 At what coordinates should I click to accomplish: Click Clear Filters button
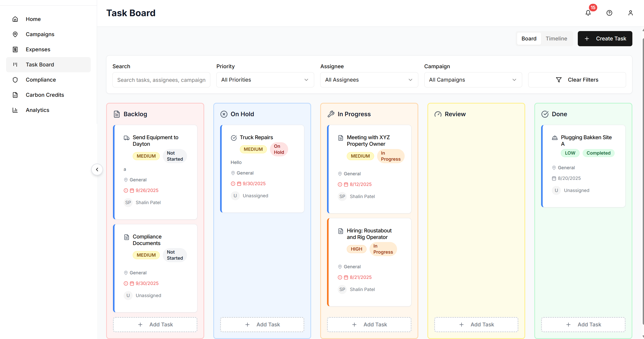point(577,80)
